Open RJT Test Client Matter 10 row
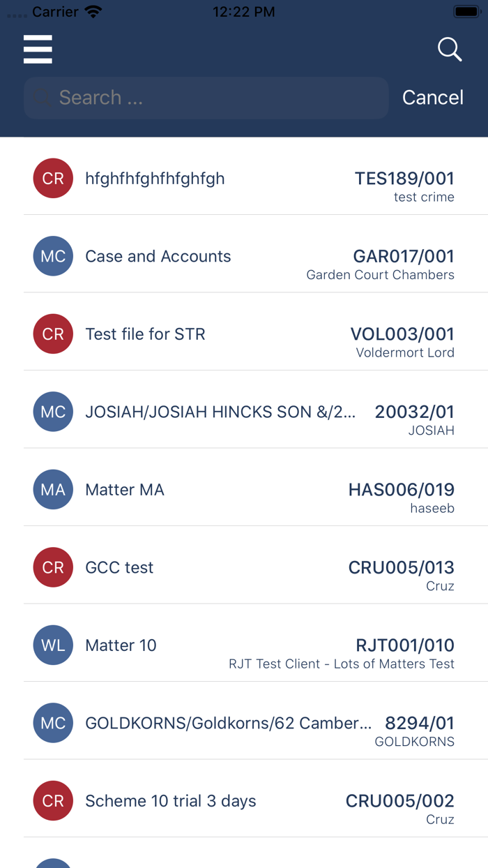The width and height of the screenshot is (488, 868). point(244,645)
